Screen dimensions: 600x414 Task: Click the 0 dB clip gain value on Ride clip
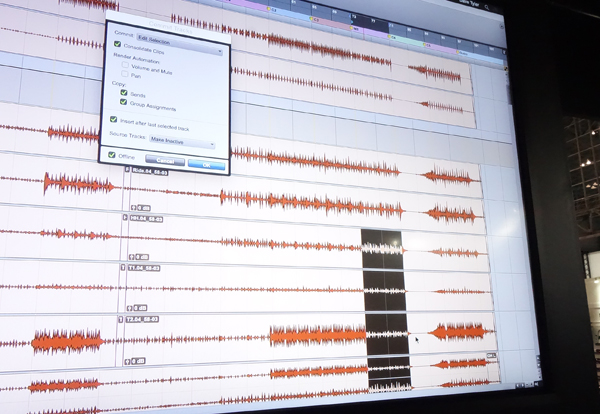143,208
